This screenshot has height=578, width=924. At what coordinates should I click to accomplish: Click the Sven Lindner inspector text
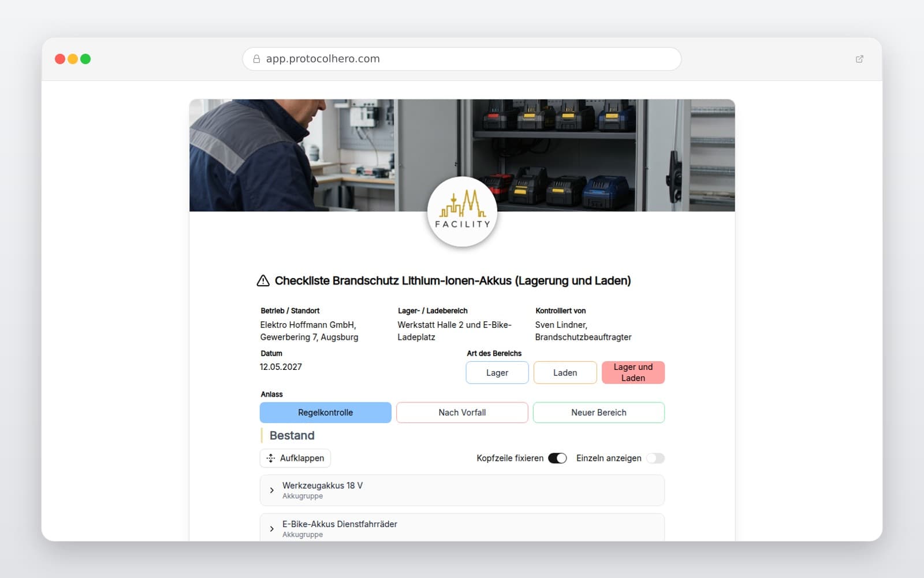click(x=583, y=331)
